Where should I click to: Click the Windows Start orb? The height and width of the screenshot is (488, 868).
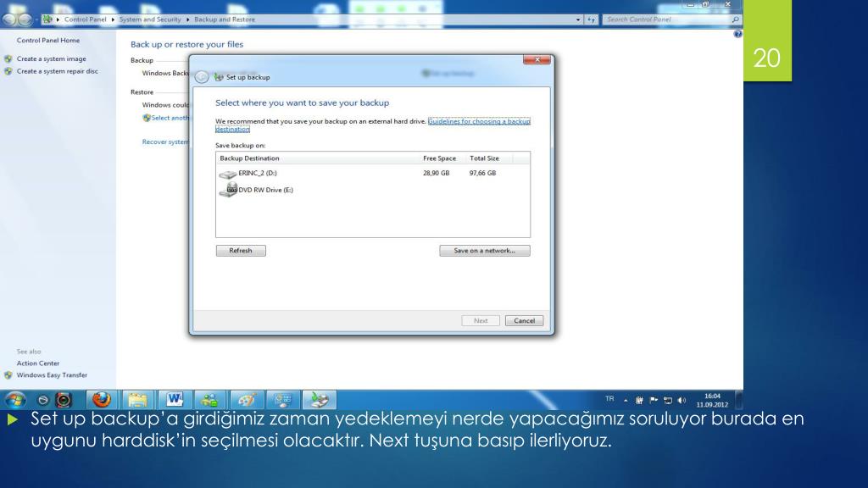(15, 400)
